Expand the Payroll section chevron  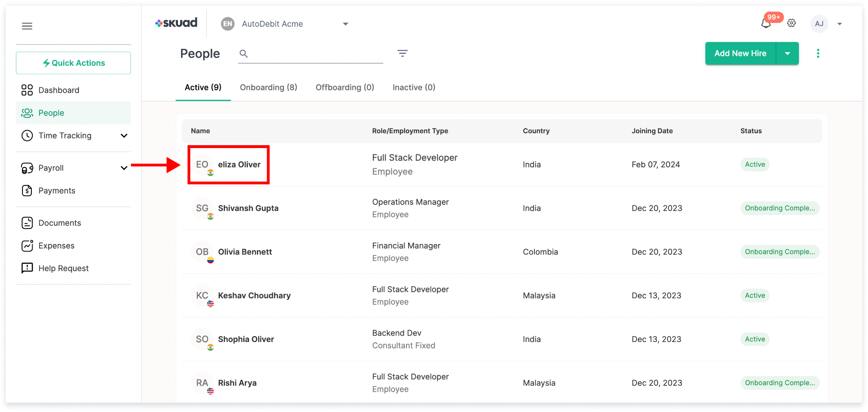coord(124,168)
